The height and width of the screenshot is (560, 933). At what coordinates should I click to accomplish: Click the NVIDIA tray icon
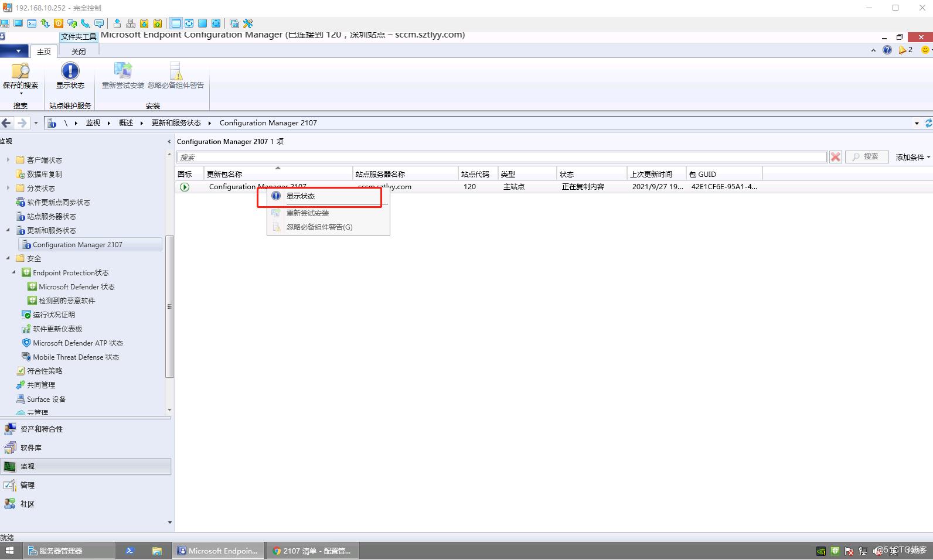[x=821, y=551]
